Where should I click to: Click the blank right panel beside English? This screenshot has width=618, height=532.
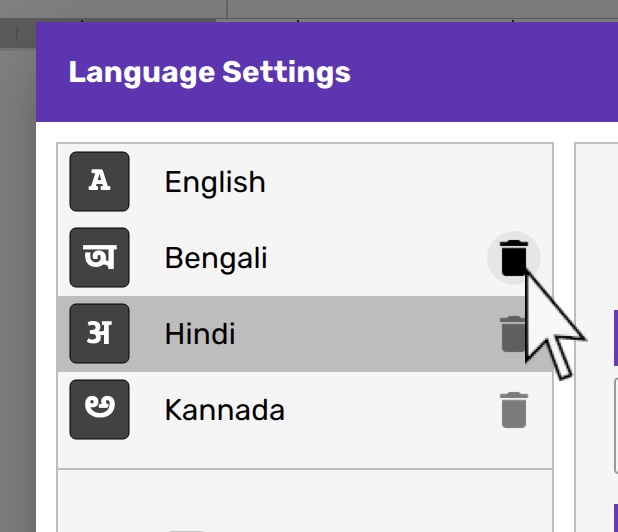click(x=597, y=200)
